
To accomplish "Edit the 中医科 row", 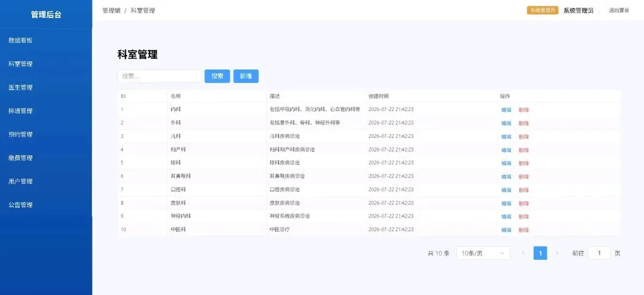I will pyautogui.click(x=506, y=230).
